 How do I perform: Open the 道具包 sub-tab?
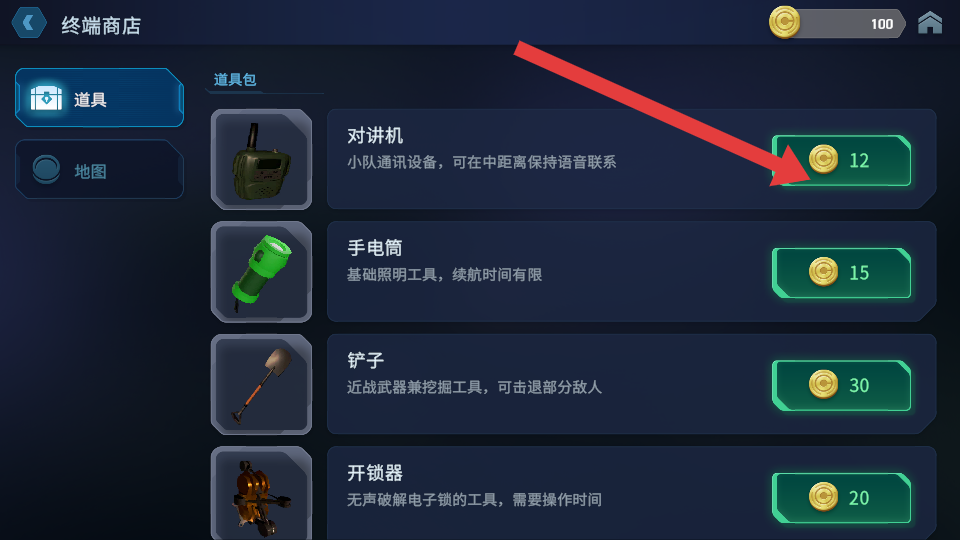pyautogui.click(x=234, y=80)
